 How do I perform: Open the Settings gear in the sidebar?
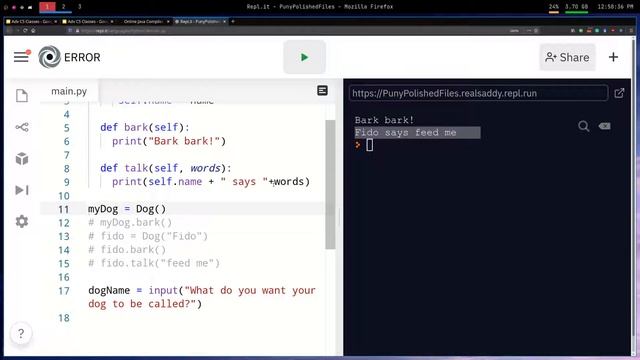22,221
